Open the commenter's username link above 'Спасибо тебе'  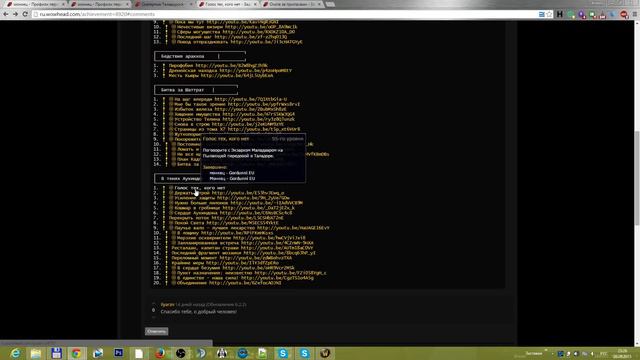167,304
